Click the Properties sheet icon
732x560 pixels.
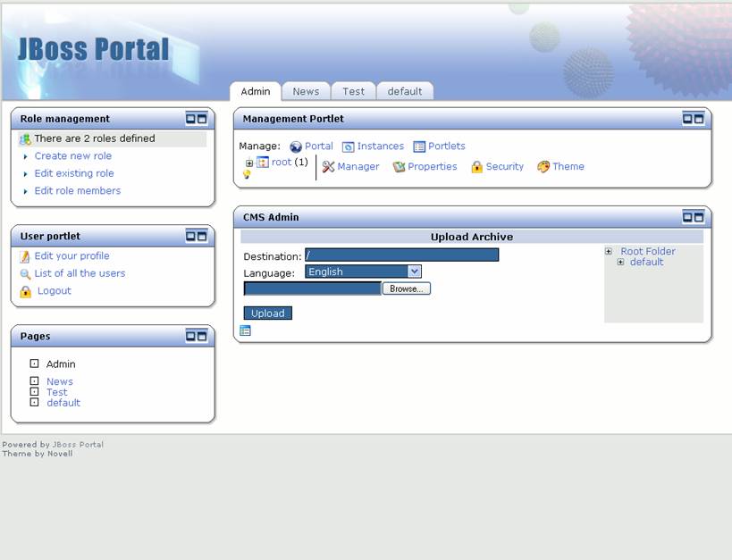point(399,167)
